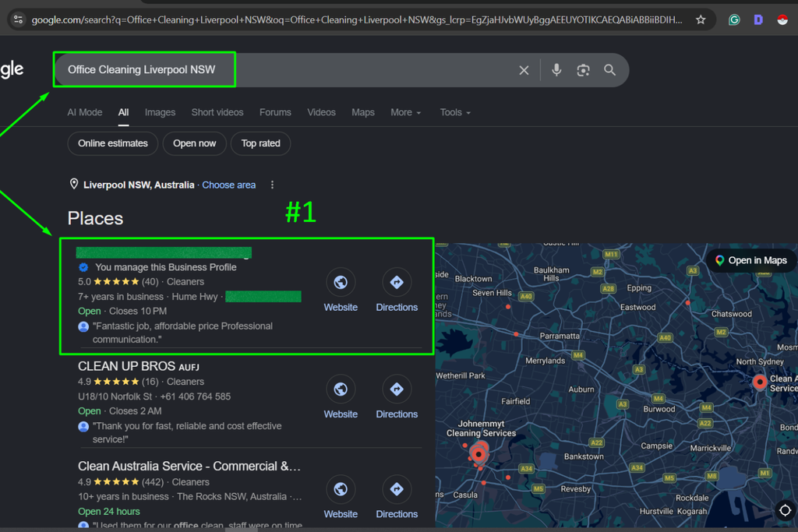Open Website for Clean Australia Service
Viewport: 798px width, 532px height.
[341, 498]
